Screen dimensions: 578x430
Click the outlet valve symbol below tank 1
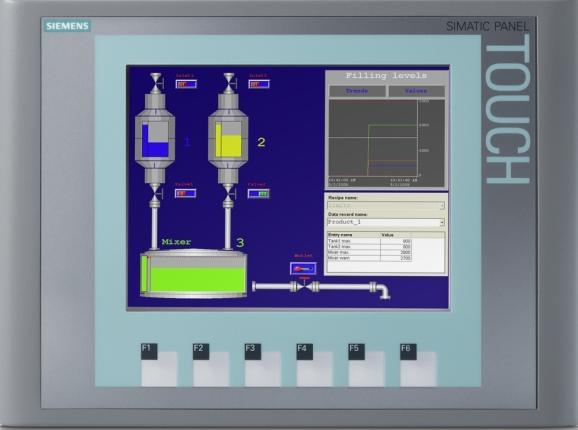click(155, 192)
